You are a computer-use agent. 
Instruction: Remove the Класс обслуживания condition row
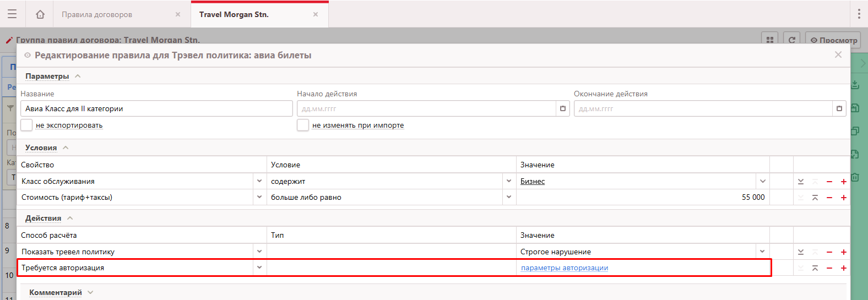[x=829, y=182]
